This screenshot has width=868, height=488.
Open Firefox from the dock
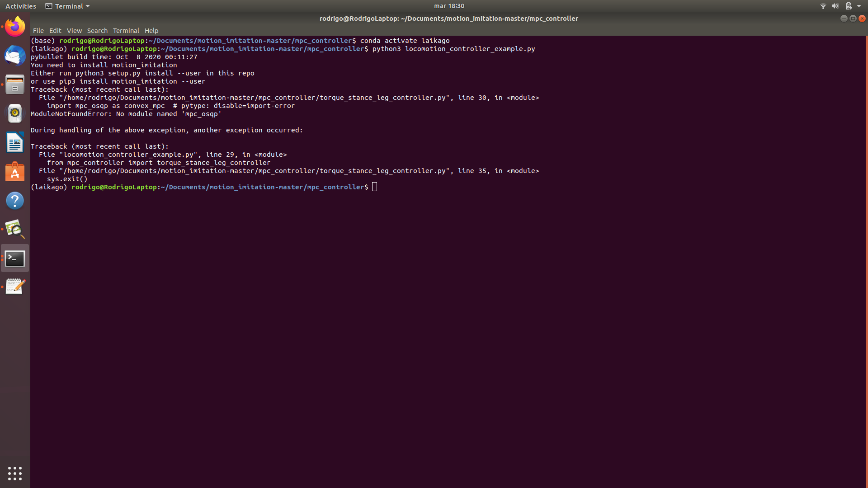(x=15, y=26)
